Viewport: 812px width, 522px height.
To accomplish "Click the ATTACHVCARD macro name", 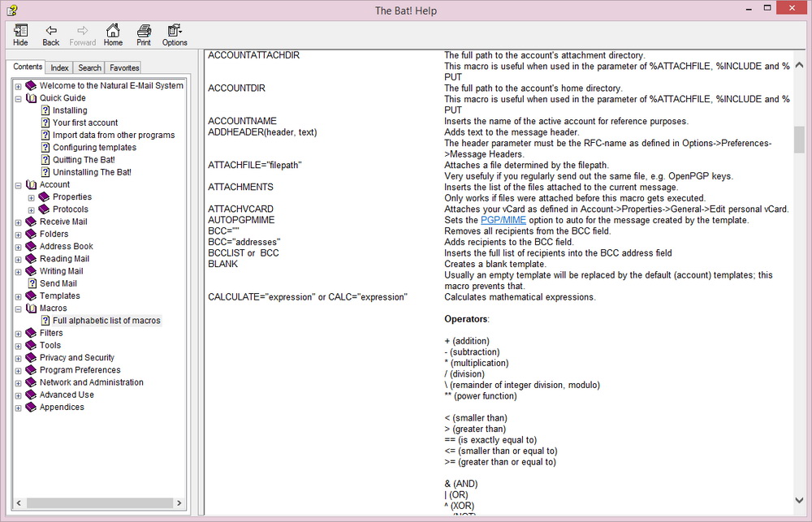I will (240, 209).
